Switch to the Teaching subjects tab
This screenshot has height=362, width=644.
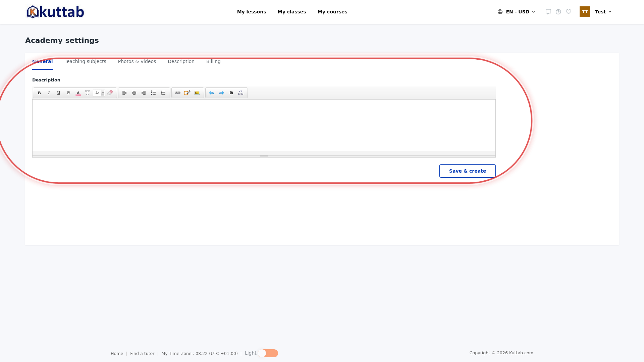click(x=86, y=61)
